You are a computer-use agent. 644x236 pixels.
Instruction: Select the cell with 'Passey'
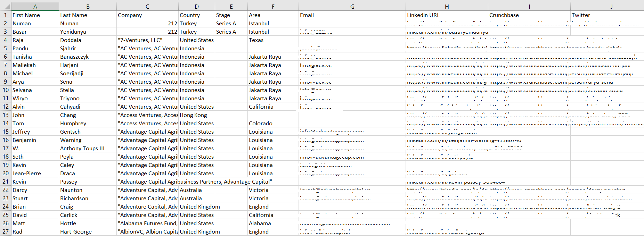pyautogui.click(x=88, y=182)
